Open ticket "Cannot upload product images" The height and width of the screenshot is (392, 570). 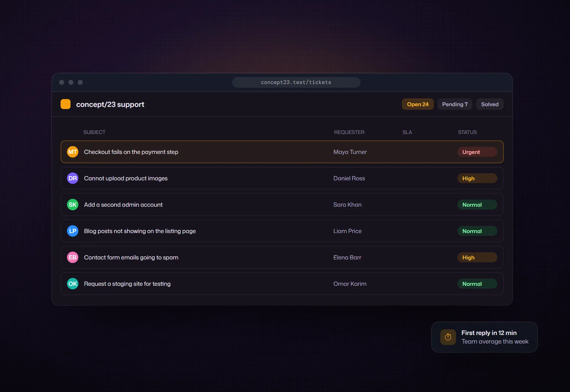[282, 178]
